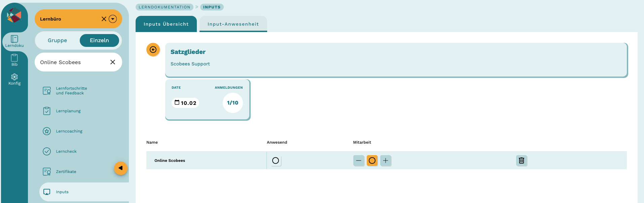Open the Lerndoku sidebar section
Viewport: 644px width, 203px height.
tap(14, 41)
